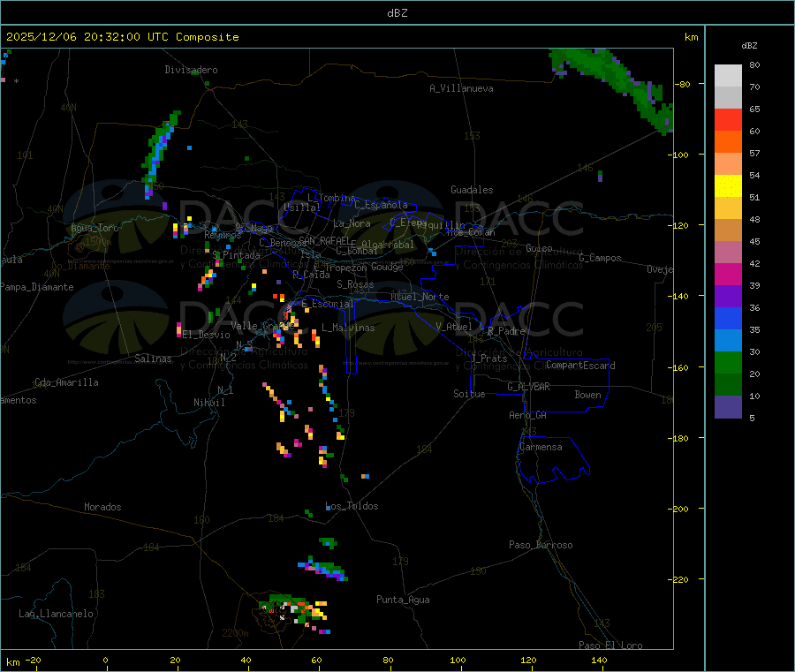Click the 100 horizontal axis tick label
Image resolution: width=795 pixels, height=672 pixels.
[458, 660]
